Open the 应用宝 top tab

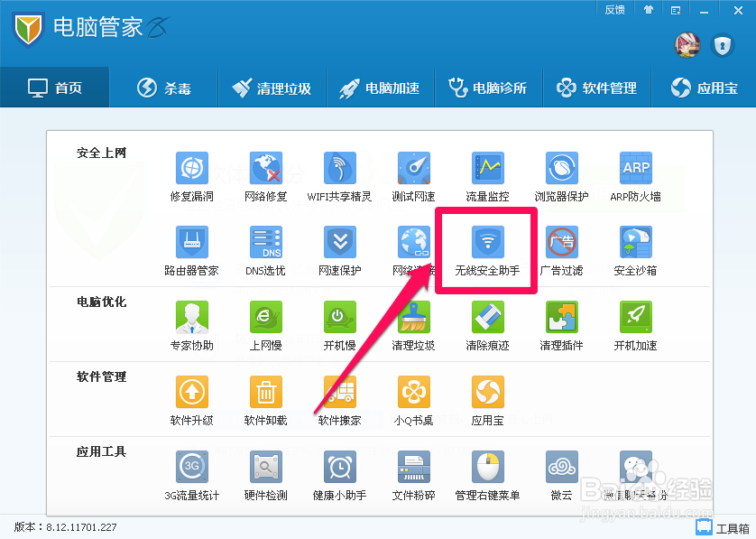tap(704, 88)
